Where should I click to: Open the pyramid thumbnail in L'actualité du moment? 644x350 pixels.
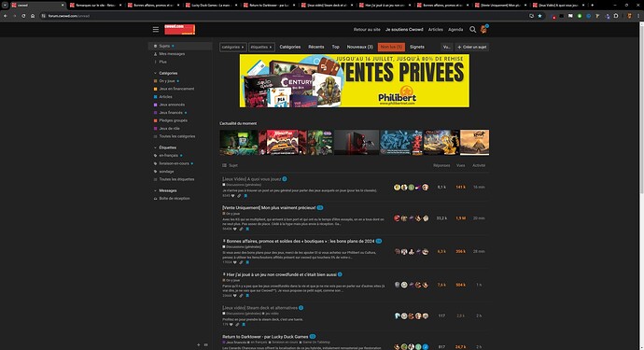[x=474, y=143]
